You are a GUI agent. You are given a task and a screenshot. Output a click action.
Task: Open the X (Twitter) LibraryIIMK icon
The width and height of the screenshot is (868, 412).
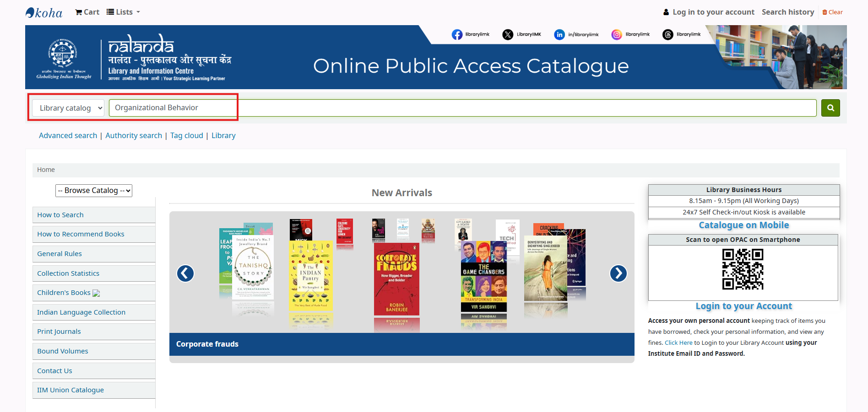[x=508, y=35]
